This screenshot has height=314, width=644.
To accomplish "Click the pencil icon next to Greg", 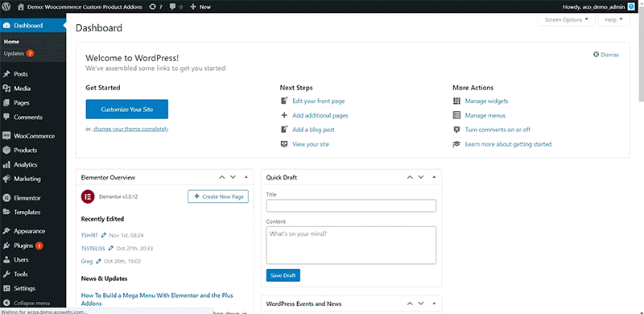I will point(98,261).
